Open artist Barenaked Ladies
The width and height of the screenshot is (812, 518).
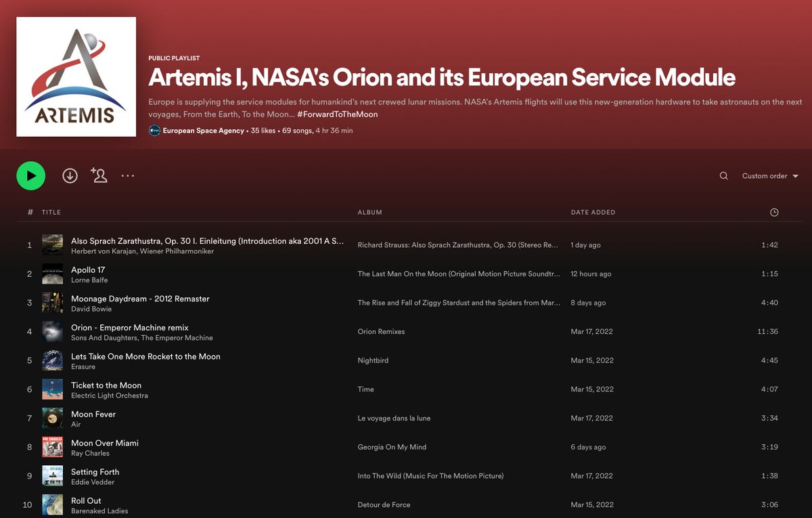pyautogui.click(x=99, y=511)
